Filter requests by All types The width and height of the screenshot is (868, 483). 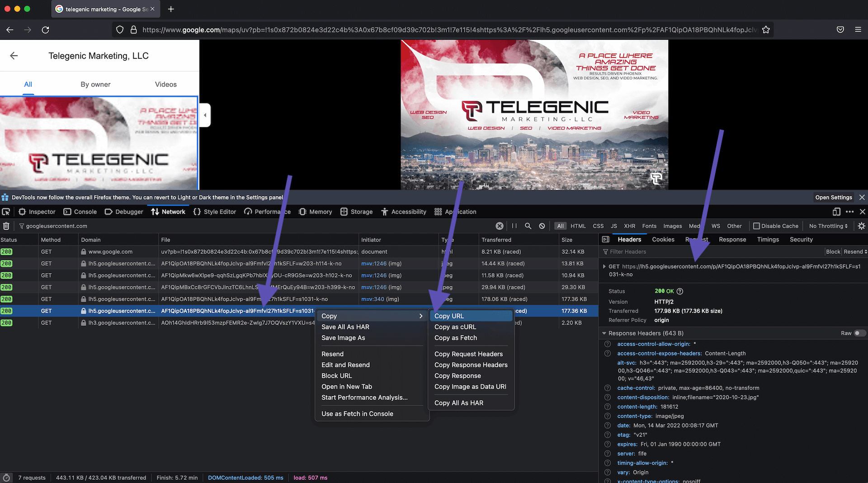(561, 226)
